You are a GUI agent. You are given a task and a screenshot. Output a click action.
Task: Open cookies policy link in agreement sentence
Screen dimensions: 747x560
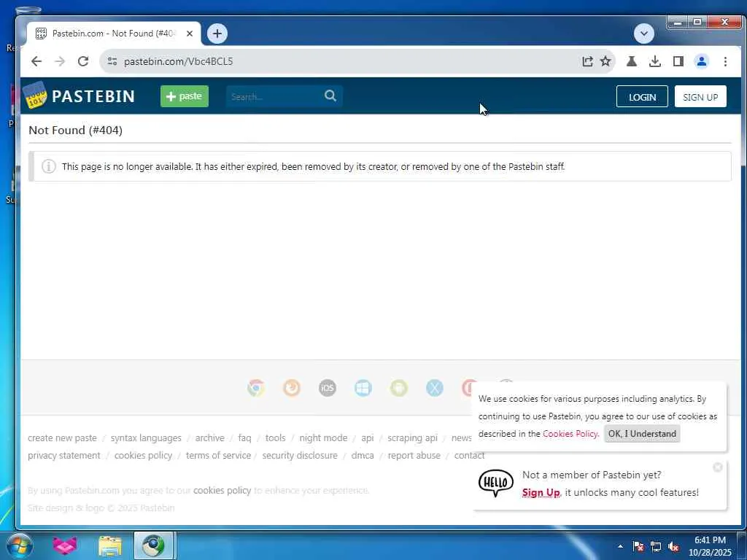pyautogui.click(x=222, y=490)
